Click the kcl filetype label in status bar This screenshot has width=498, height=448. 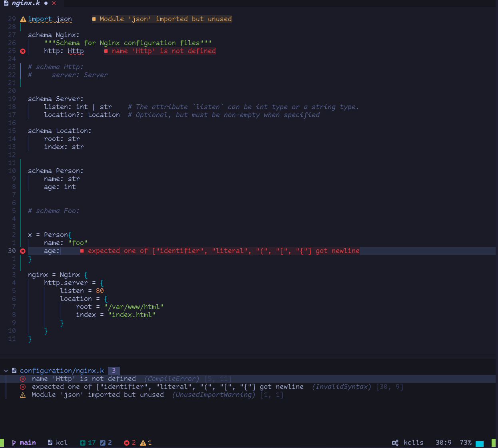(62, 443)
